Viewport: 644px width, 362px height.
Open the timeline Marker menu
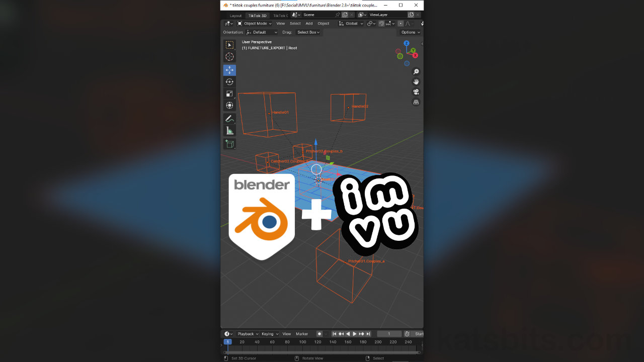(302, 334)
